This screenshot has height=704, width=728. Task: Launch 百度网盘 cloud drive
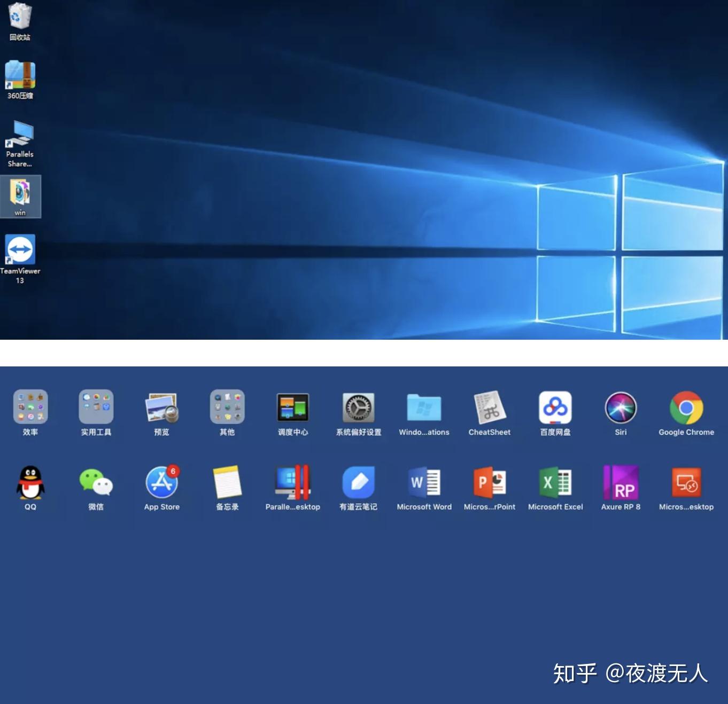pos(555,409)
